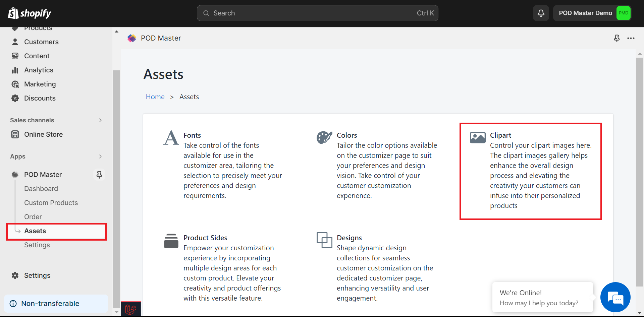Click the Assets breadcrumb text
The width and height of the screenshot is (644, 317).
click(x=189, y=97)
